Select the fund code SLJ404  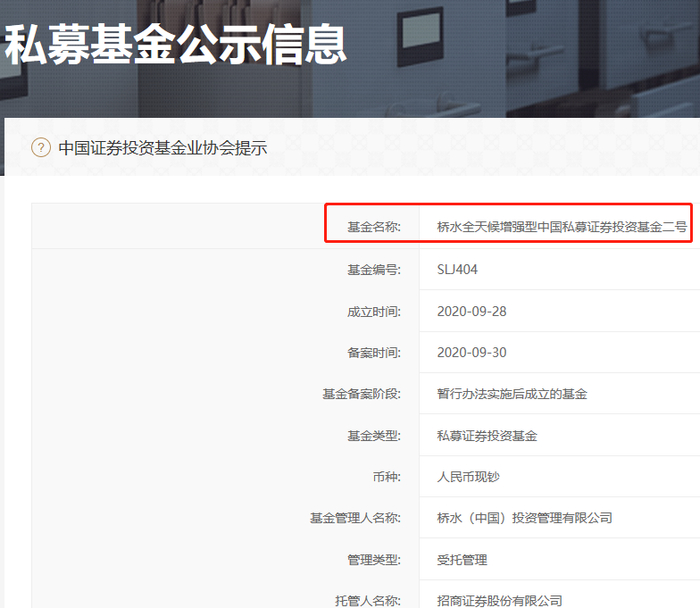click(457, 270)
